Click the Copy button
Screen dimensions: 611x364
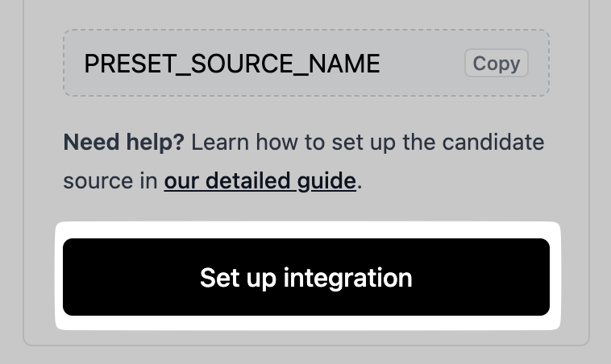(x=496, y=64)
